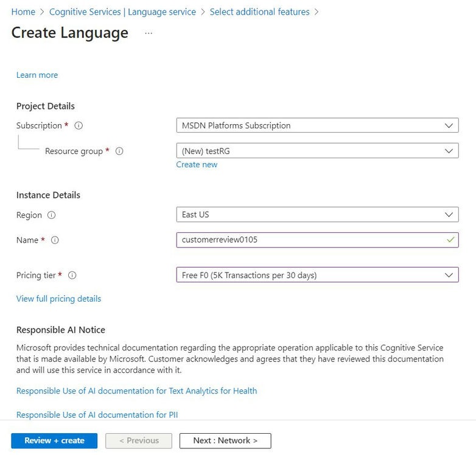476x455 pixels.
Task: Click the Review + create button
Action: tap(54, 440)
